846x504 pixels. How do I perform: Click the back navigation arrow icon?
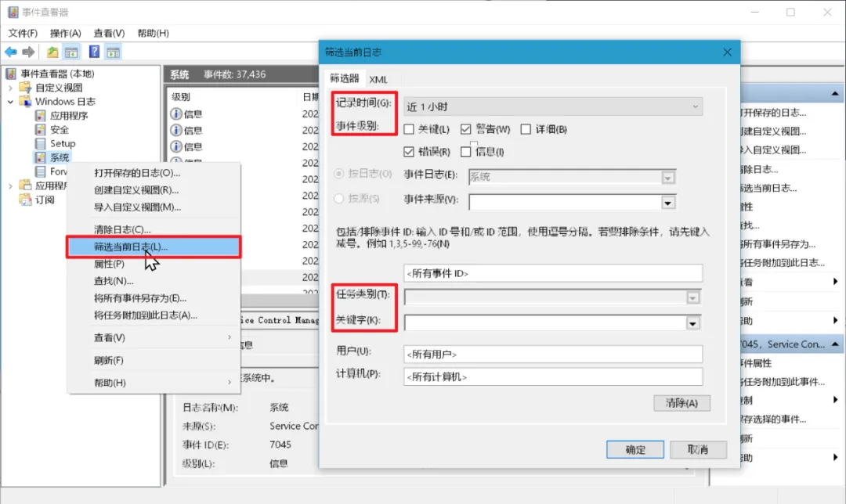tap(12, 52)
